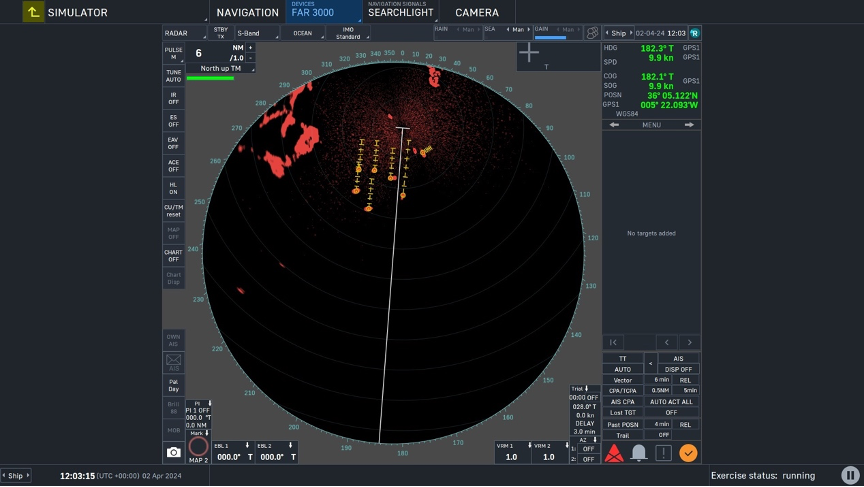Viewport: 864px width, 487px height.
Task: Take a radar screenshot with camera icon
Action: [174, 452]
